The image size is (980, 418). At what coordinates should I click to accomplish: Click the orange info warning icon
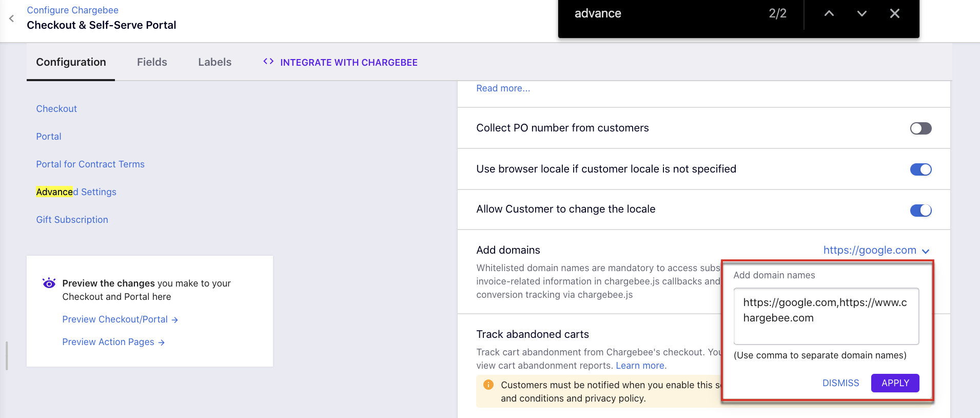[x=488, y=385]
